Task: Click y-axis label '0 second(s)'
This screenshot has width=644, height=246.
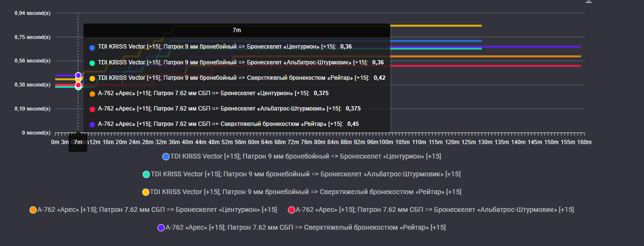Action: (x=36, y=133)
